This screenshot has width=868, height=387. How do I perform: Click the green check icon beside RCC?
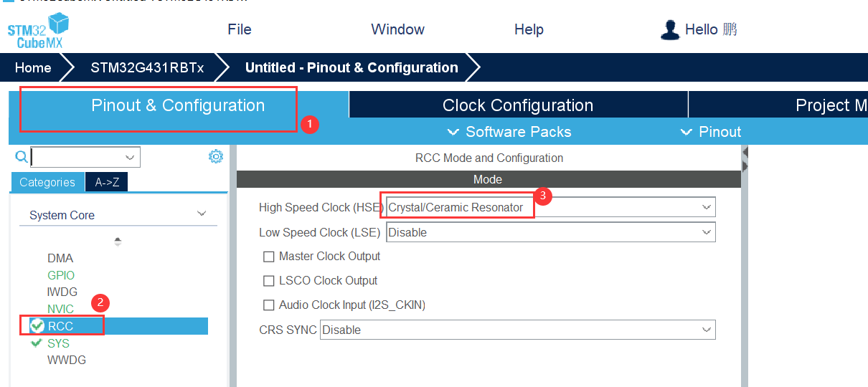[x=38, y=326]
